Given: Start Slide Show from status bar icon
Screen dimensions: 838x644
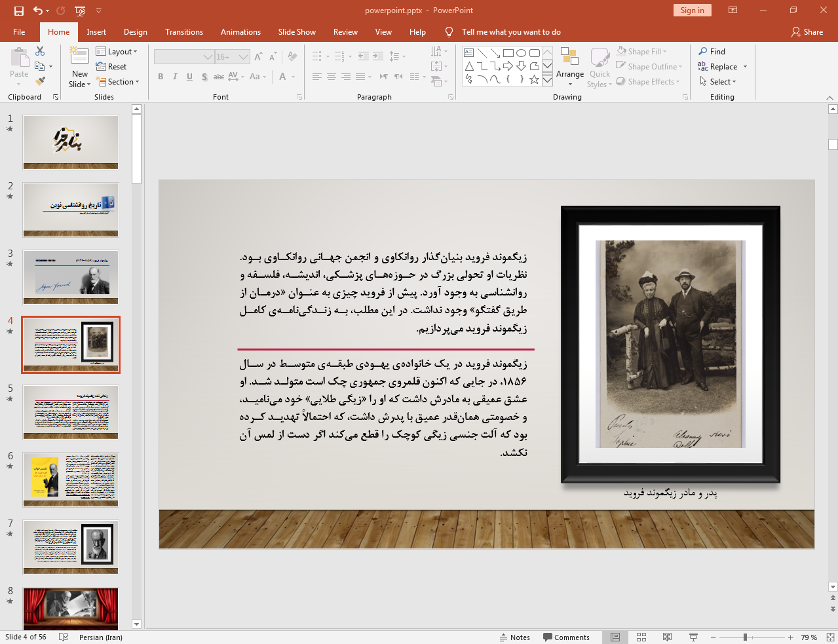Looking at the screenshot, I should [x=693, y=637].
